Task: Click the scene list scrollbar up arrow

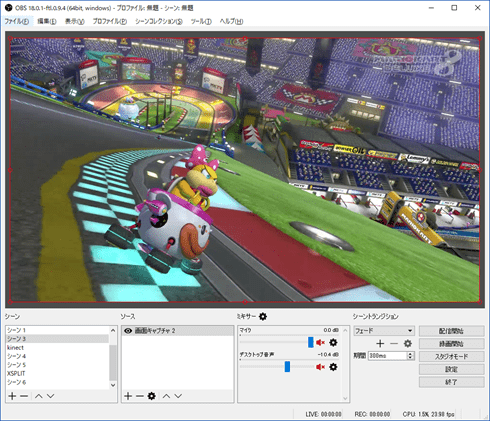Action: 113,330
